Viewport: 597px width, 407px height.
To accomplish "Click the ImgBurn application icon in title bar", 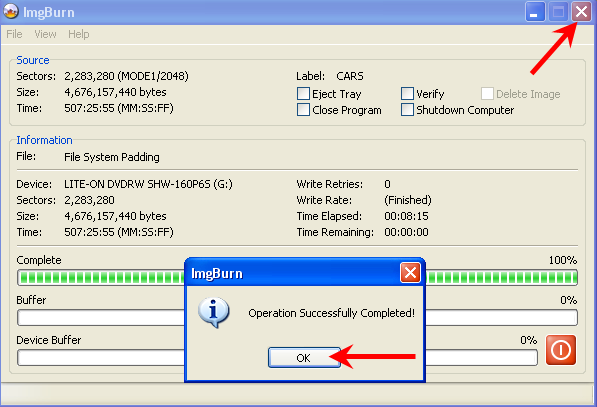I will [11, 11].
